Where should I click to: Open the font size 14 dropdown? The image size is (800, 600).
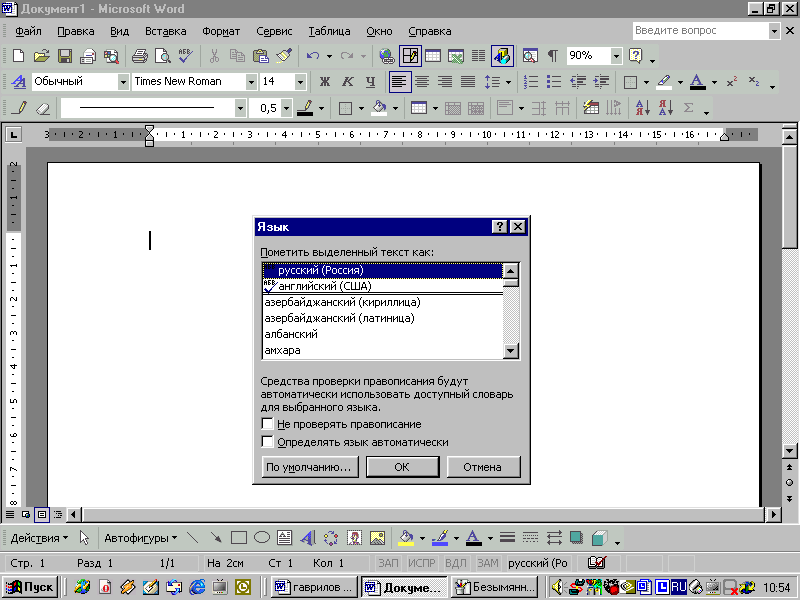pyautogui.click(x=301, y=82)
